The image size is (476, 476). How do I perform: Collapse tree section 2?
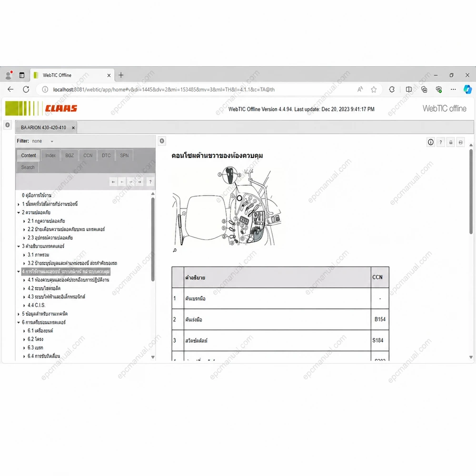[19, 212]
